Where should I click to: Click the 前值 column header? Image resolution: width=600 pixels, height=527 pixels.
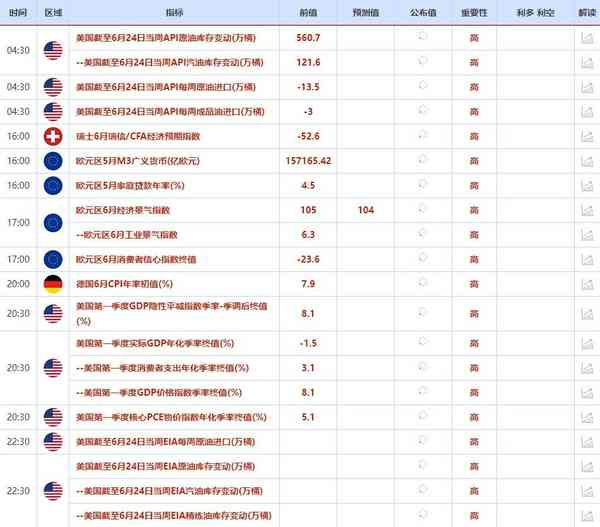(308, 13)
